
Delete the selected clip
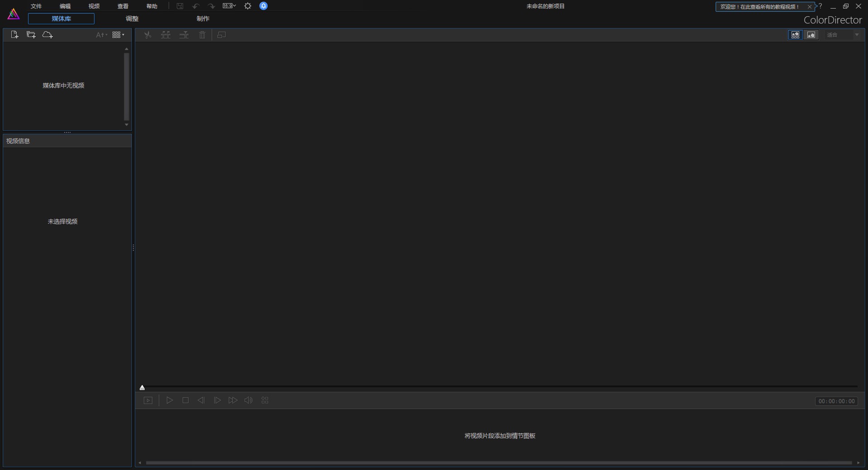point(202,35)
